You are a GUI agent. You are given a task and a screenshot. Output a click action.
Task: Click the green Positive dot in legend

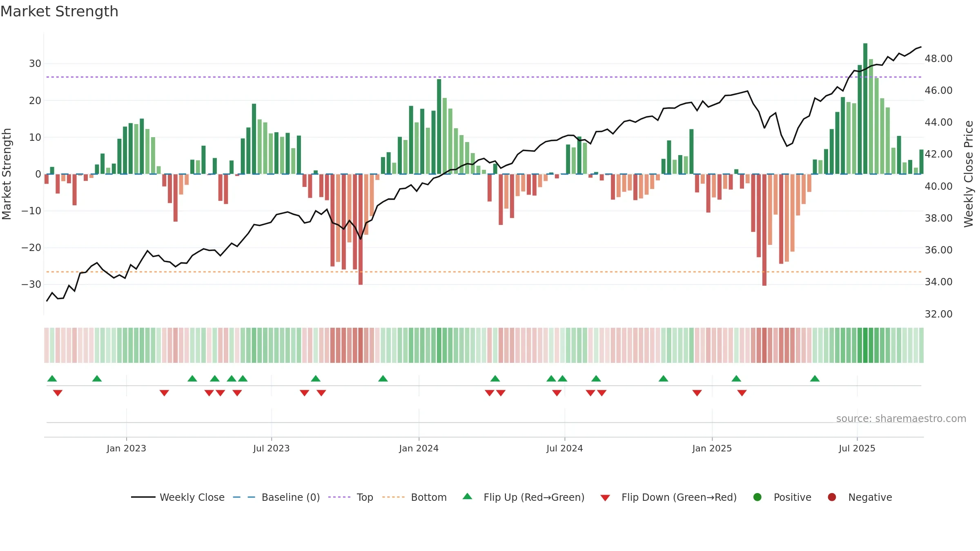pyautogui.click(x=757, y=497)
